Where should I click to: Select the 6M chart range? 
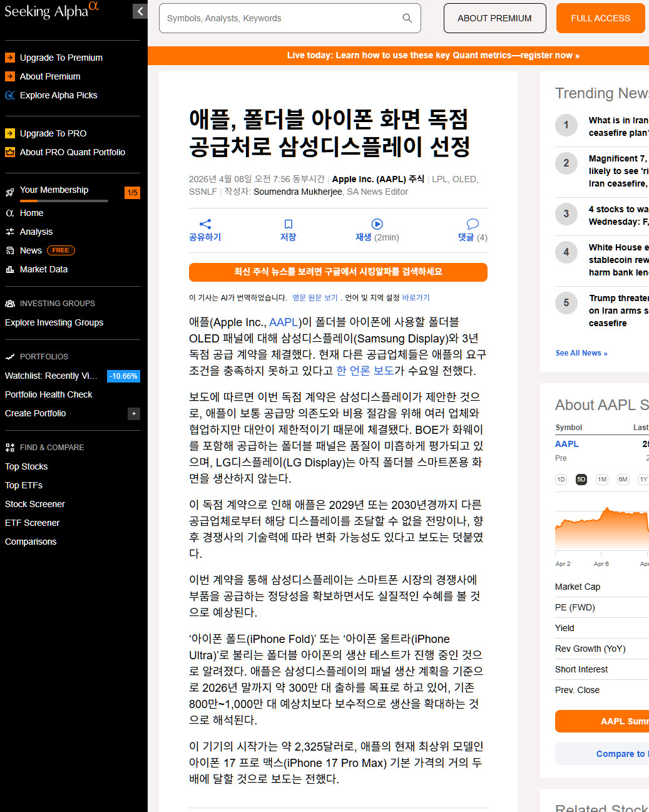(x=623, y=480)
